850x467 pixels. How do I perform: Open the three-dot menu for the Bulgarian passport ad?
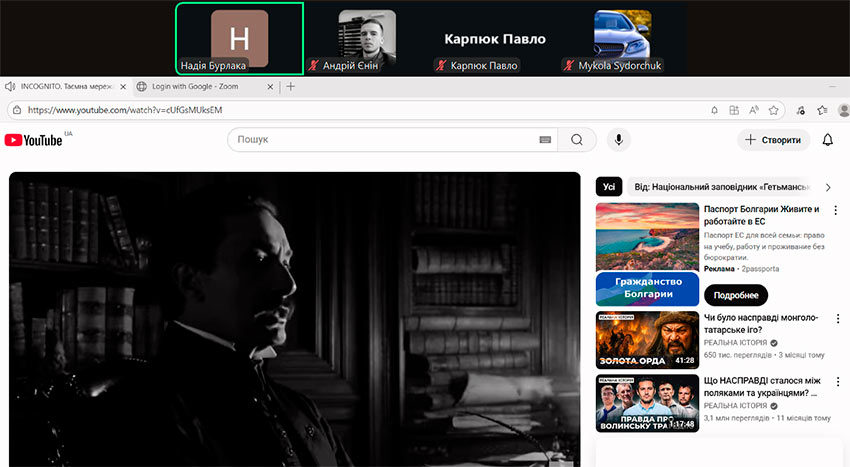point(836,211)
